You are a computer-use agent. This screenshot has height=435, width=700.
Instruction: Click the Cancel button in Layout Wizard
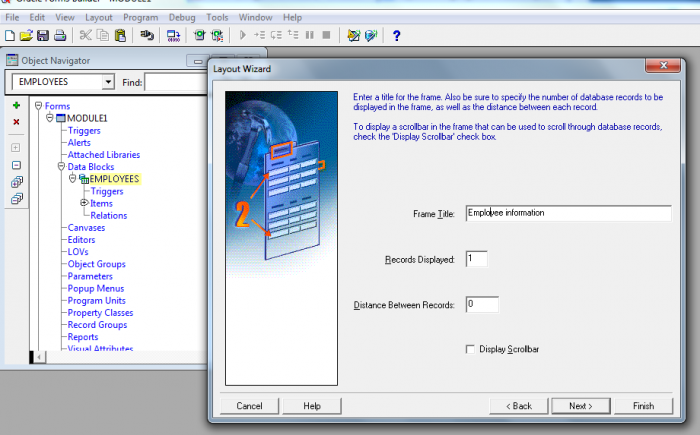tap(250, 406)
